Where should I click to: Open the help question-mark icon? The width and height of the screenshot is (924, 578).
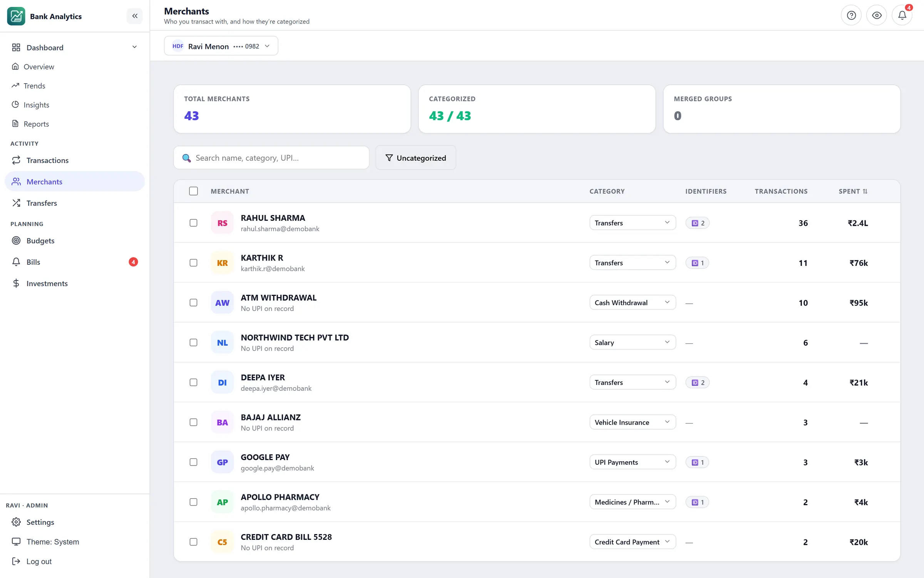[x=851, y=15]
